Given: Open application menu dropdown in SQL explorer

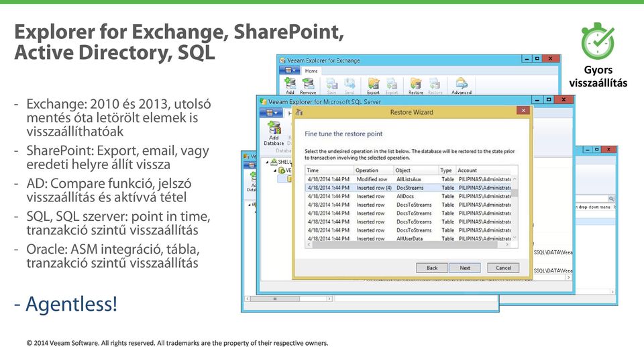Looking at the screenshot, I should point(271,113).
